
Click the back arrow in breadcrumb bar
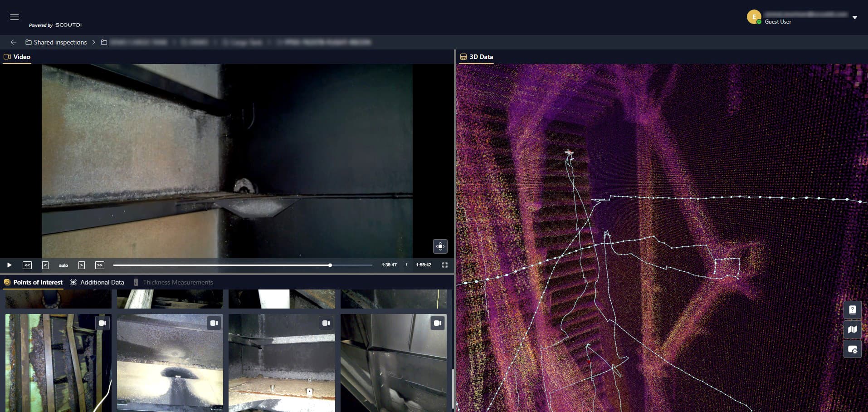[x=14, y=42]
